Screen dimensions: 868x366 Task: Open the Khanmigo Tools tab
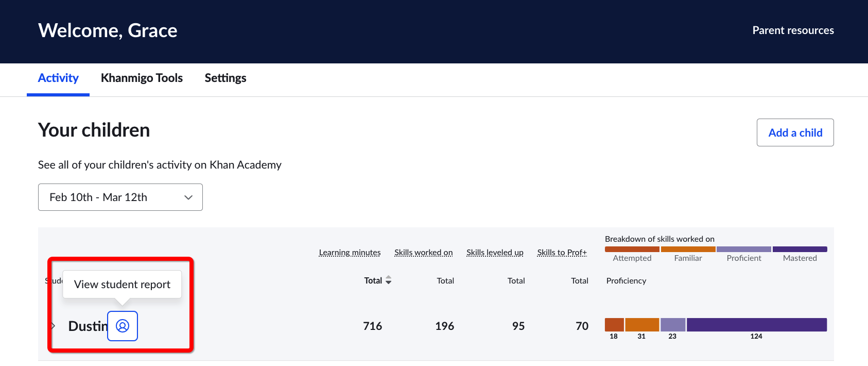(142, 78)
